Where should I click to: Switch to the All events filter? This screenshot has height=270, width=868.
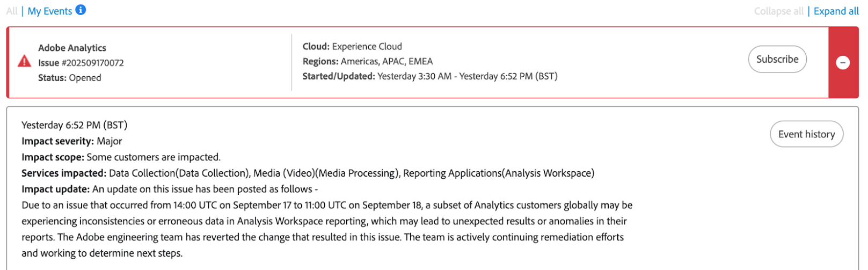pos(11,11)
